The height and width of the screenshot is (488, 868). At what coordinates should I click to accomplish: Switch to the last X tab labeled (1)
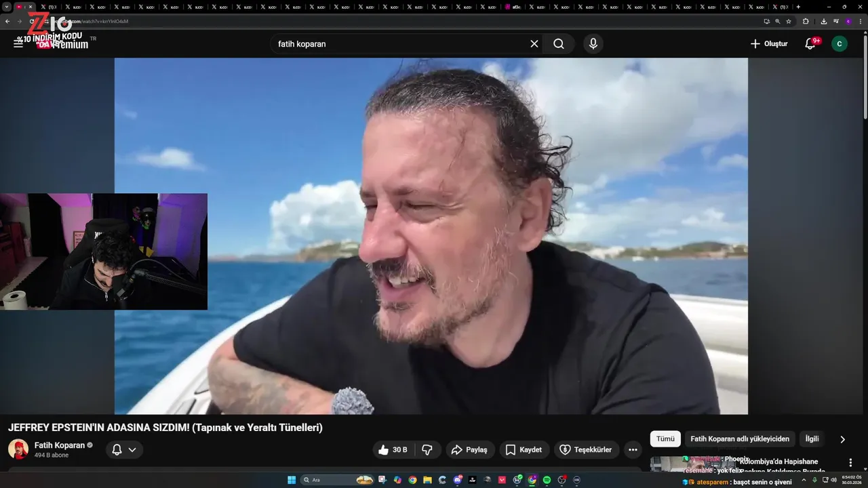780,7
